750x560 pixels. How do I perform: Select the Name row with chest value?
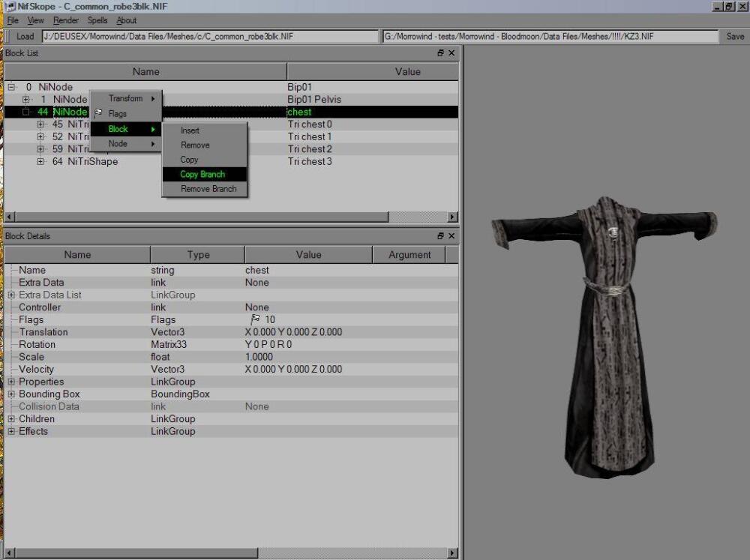click(x=232, y=270)
